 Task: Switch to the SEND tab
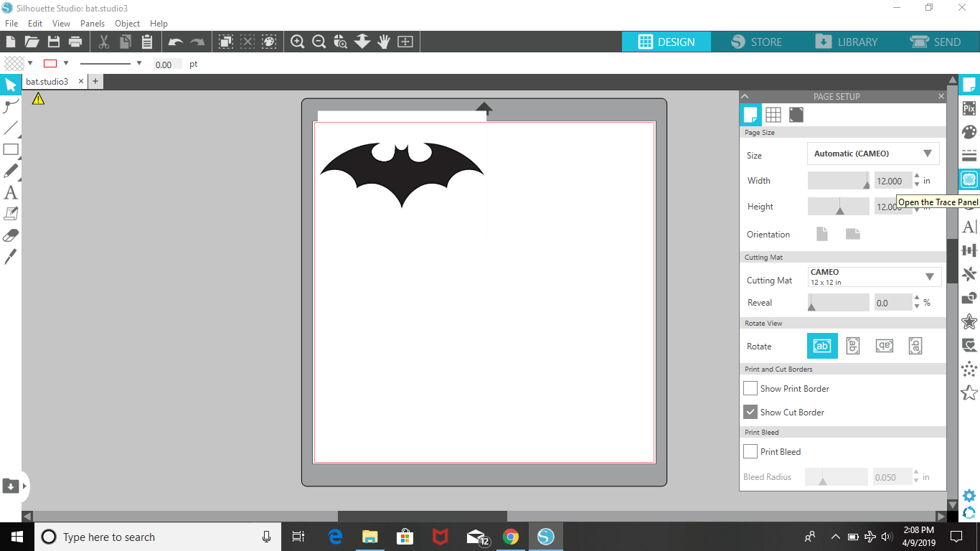pos(936,42)
